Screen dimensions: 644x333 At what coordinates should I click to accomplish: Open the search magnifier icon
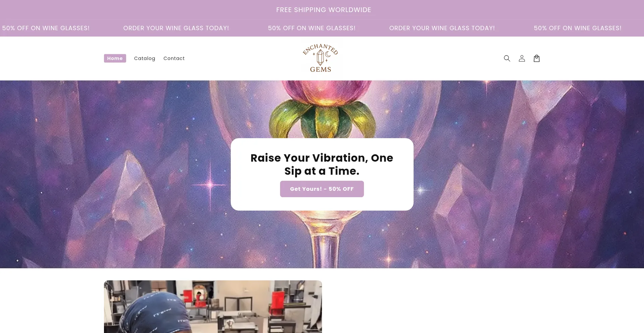pos(507,58)
